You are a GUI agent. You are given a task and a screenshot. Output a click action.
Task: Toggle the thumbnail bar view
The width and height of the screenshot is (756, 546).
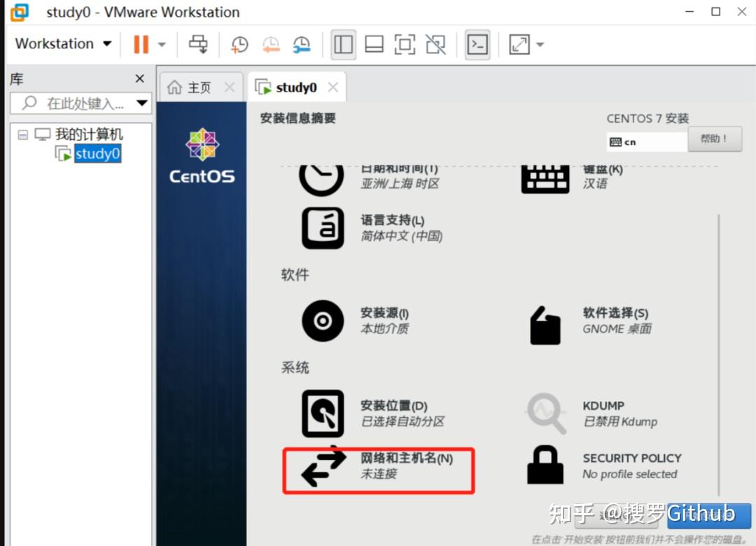pyautogui.click(x=374, y=44)
